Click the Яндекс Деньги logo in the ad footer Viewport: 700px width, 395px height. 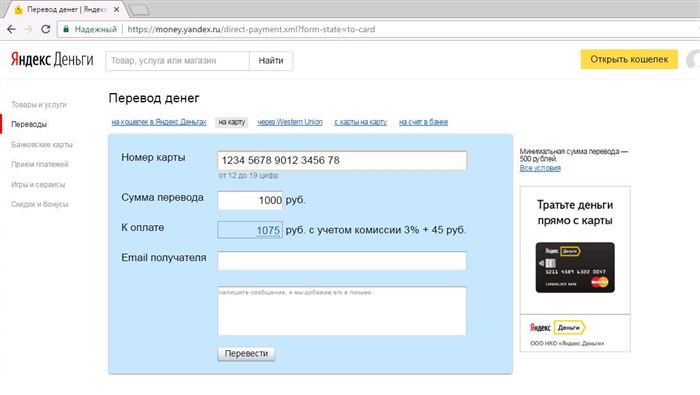[558, 328]
